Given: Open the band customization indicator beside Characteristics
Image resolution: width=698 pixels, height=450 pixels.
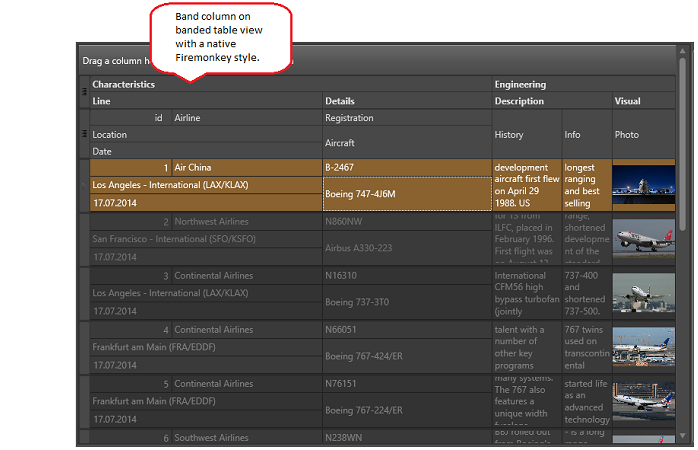Looking at the screenshot, I should 84,92.
